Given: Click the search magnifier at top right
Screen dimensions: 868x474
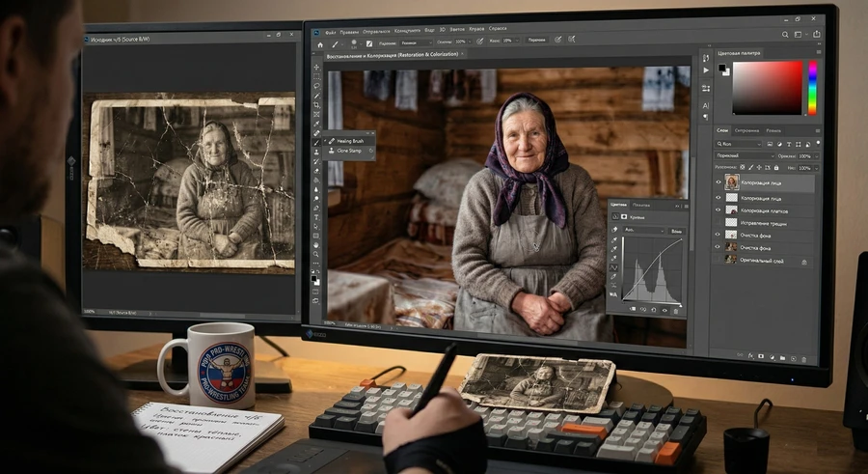Looking at the screenshot, I should click(x=785, y=35).
